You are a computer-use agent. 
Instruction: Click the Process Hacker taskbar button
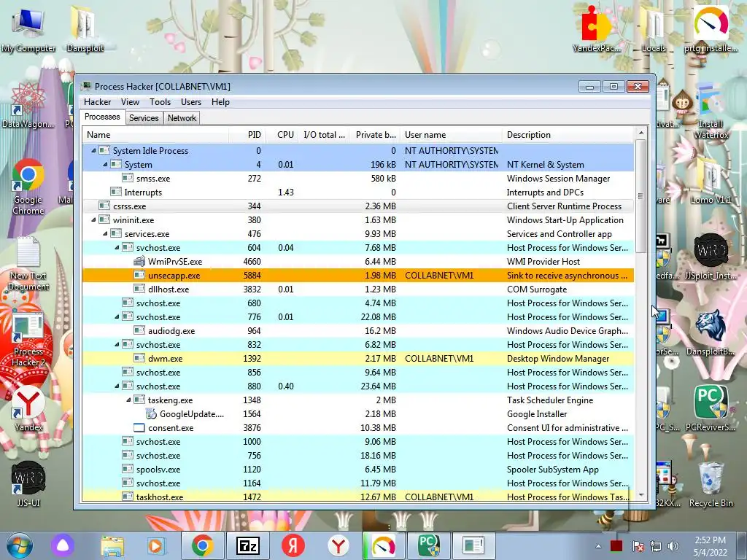coord(473,545)
